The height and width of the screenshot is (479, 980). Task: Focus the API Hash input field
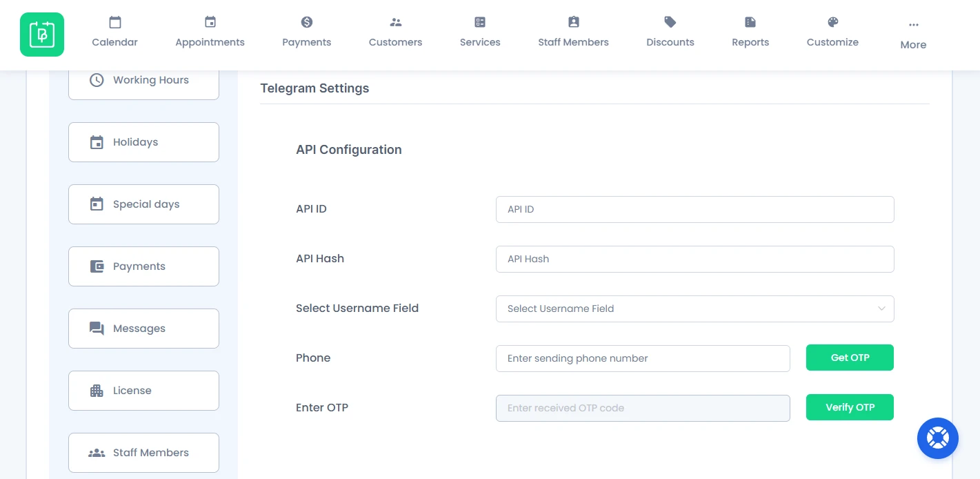click(x=694, y=259)
